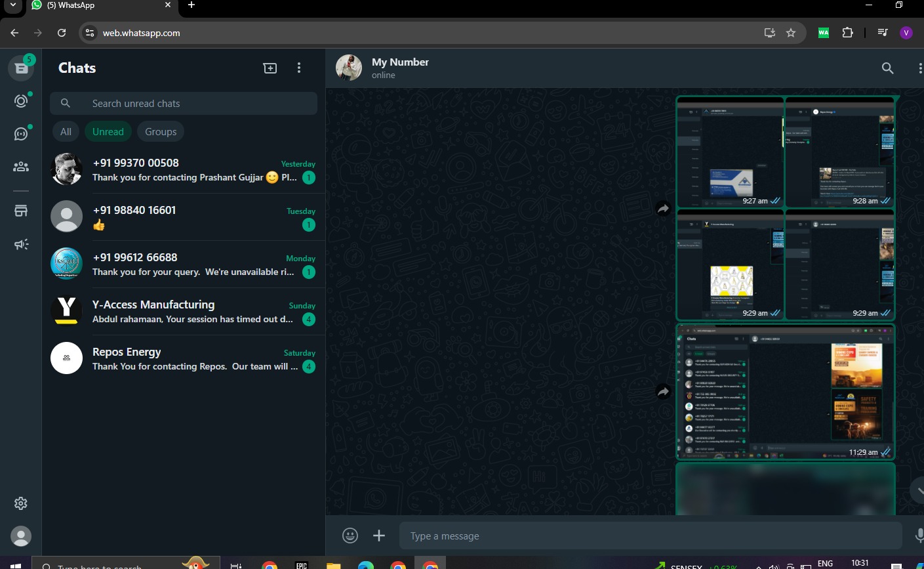Open Chrome media controls icon
Viewport: 924px width, 569px height.
click(x=883, y=33)
